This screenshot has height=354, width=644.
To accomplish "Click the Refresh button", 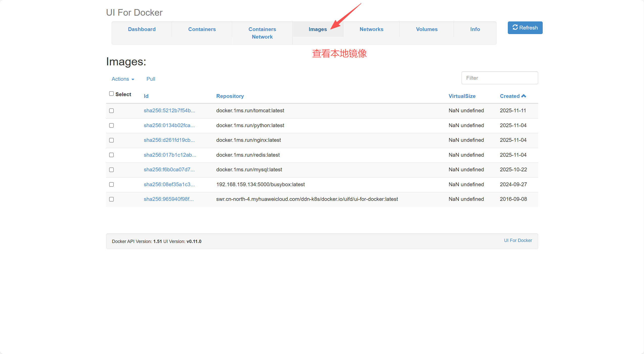I will tap(525, 28).
